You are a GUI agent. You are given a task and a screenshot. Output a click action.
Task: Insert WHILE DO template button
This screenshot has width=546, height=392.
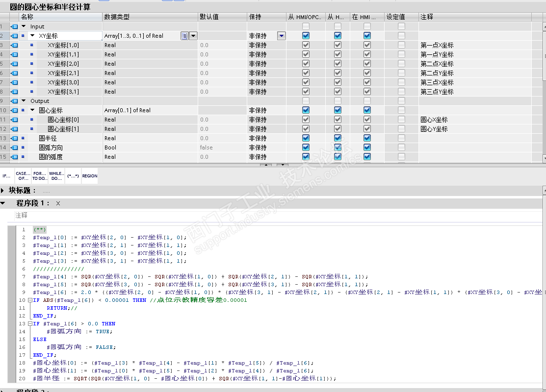(x=56, y=176)
